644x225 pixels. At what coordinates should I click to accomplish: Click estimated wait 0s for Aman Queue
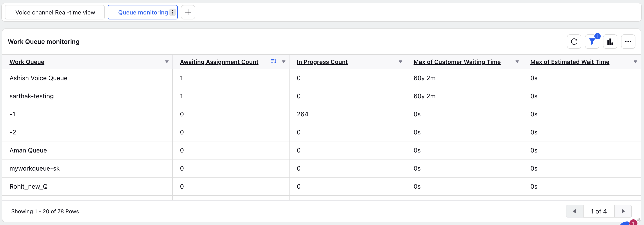click(534, 150)
